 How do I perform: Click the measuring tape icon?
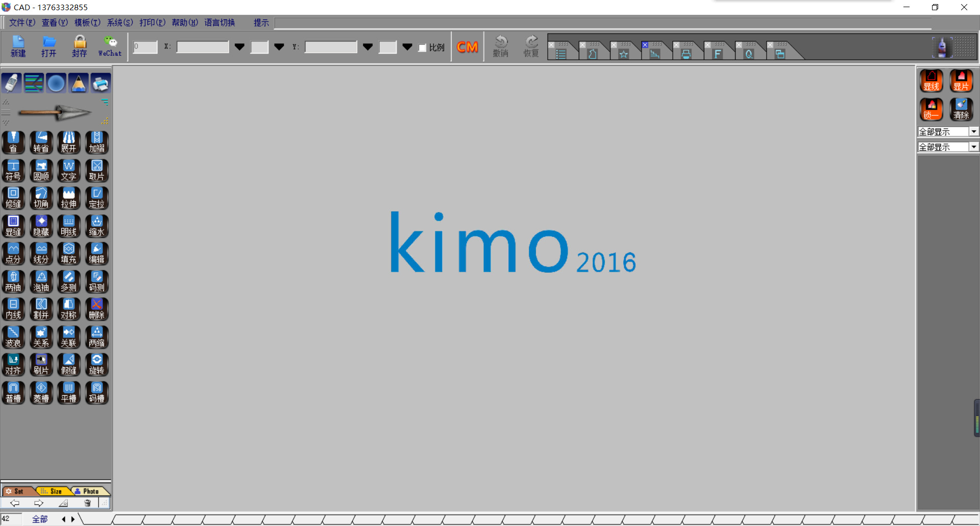point(12,83)
